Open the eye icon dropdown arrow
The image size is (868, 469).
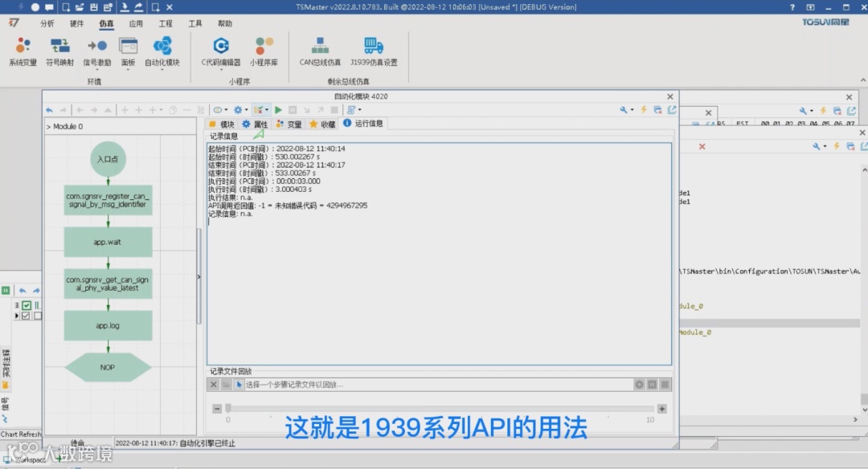tap(227, 110)
